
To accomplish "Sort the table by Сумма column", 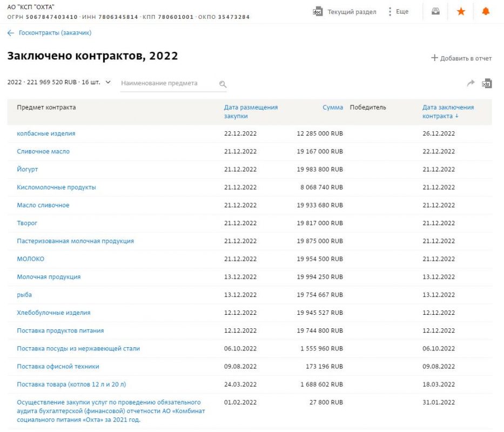I will coord(333,107).
